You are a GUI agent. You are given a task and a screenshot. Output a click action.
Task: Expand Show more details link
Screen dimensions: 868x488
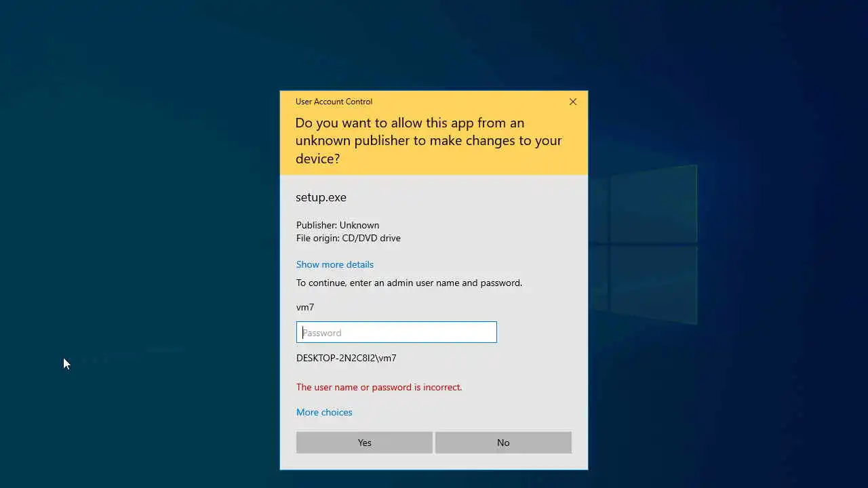click(335, 264)
